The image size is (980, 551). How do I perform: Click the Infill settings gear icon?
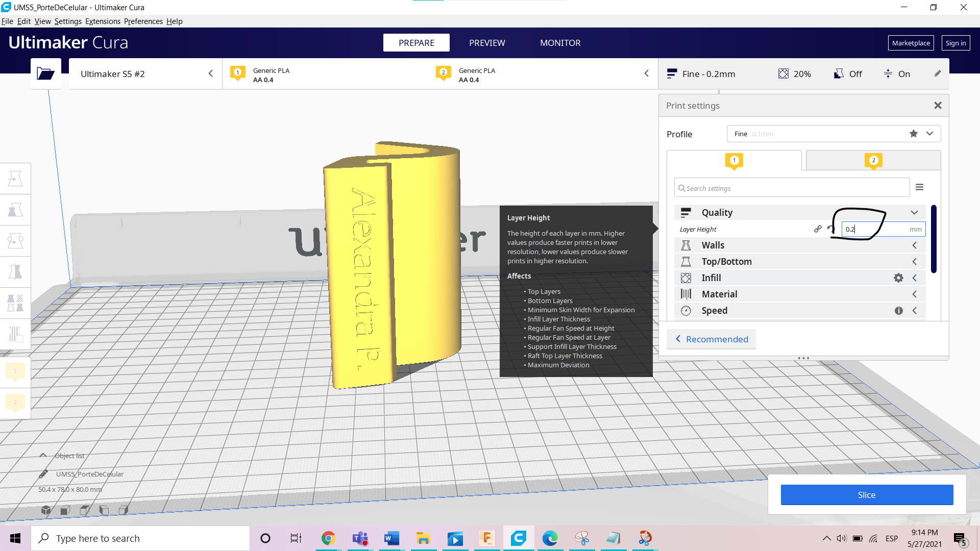[x=898, y=278]
